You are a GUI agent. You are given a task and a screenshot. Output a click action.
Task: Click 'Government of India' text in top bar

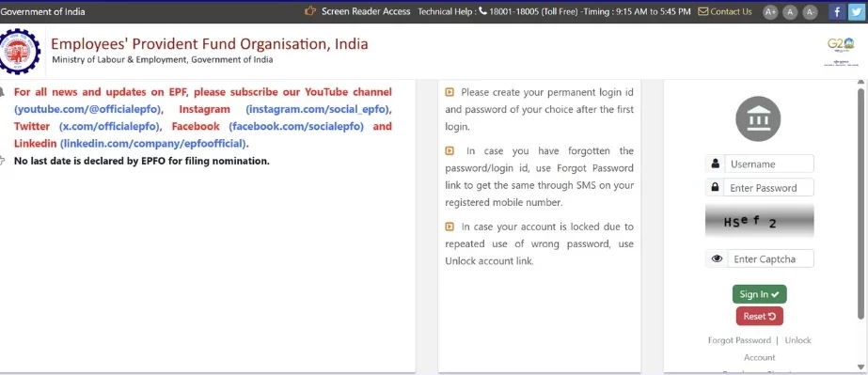[x=42, y=11]
